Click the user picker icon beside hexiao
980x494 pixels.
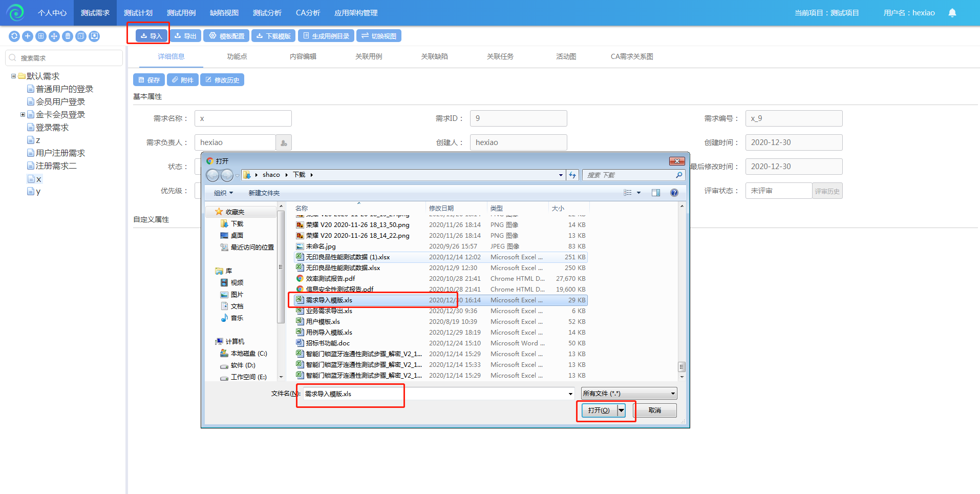(x=284, y=143)
